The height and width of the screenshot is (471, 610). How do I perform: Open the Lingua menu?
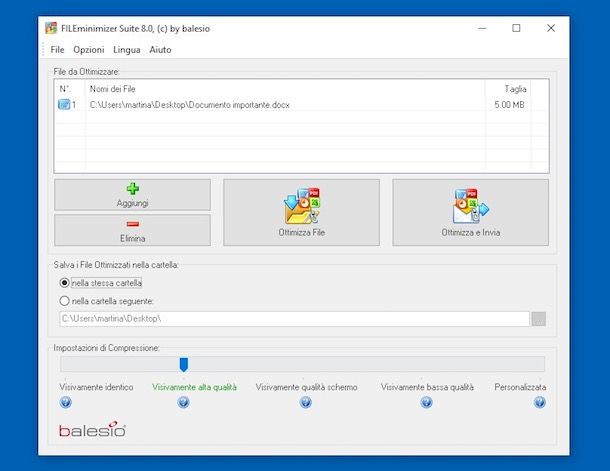click(126, 50)
